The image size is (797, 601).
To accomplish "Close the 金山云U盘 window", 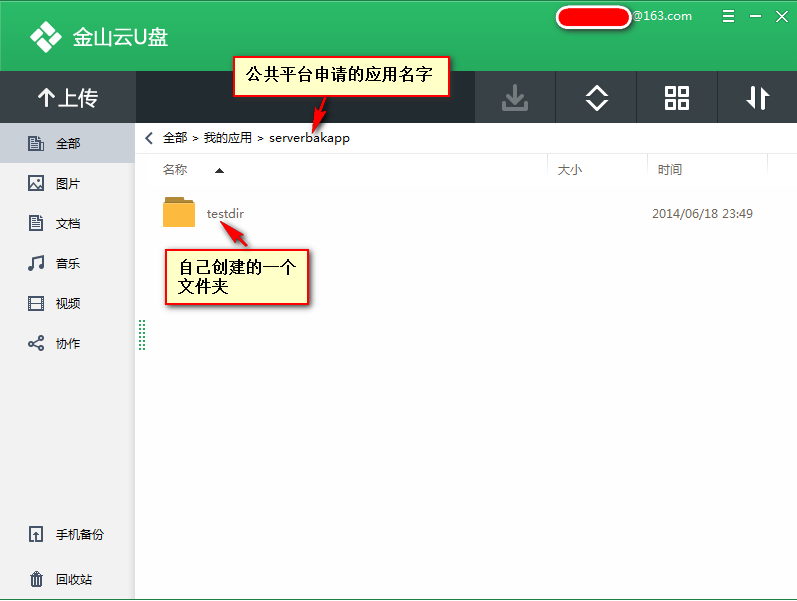I will coord(782,16).
